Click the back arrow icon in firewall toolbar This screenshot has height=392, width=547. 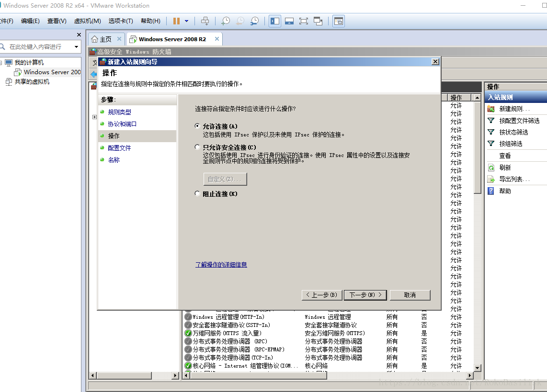93,74
